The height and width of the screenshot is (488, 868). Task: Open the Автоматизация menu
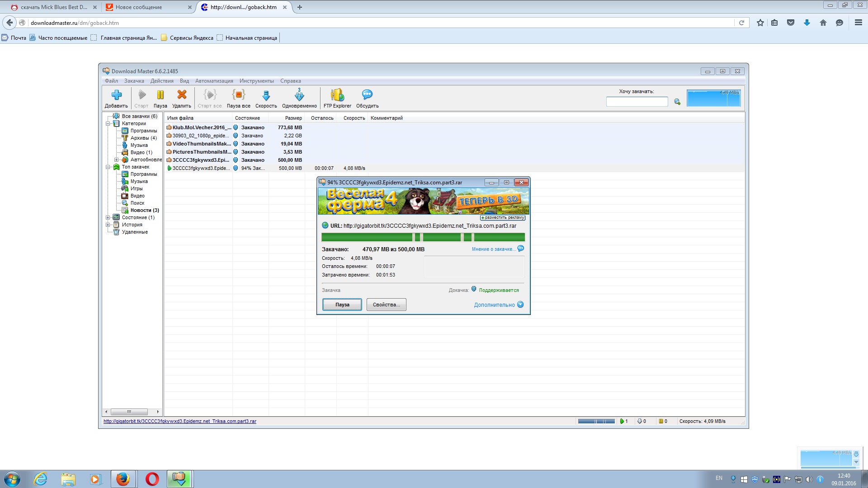tap(214, 81)
